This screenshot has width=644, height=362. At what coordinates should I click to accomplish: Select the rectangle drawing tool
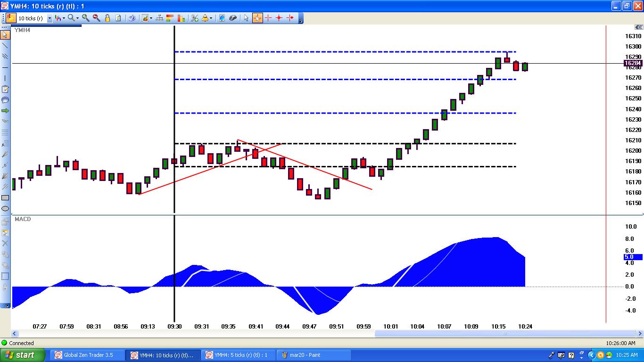click(x=5, y=197)
